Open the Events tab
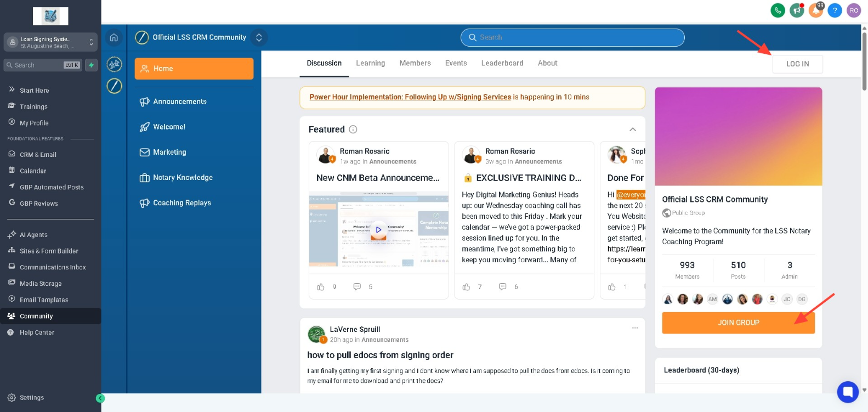The width and height of the screenshot is (868, 412). (x=456, y=63)
